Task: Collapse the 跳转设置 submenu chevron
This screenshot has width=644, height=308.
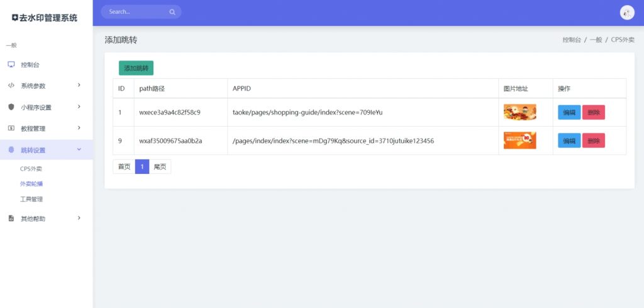Action: point(79,149)
